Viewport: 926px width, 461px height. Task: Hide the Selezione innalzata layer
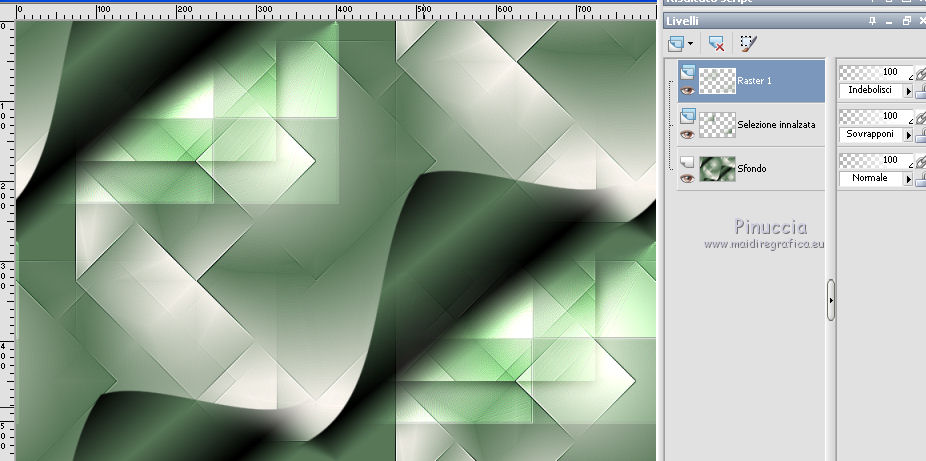click(x=687, y=135)
